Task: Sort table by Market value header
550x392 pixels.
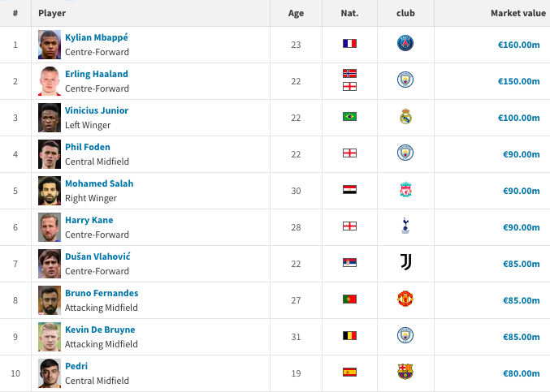Action: [518, 13]
